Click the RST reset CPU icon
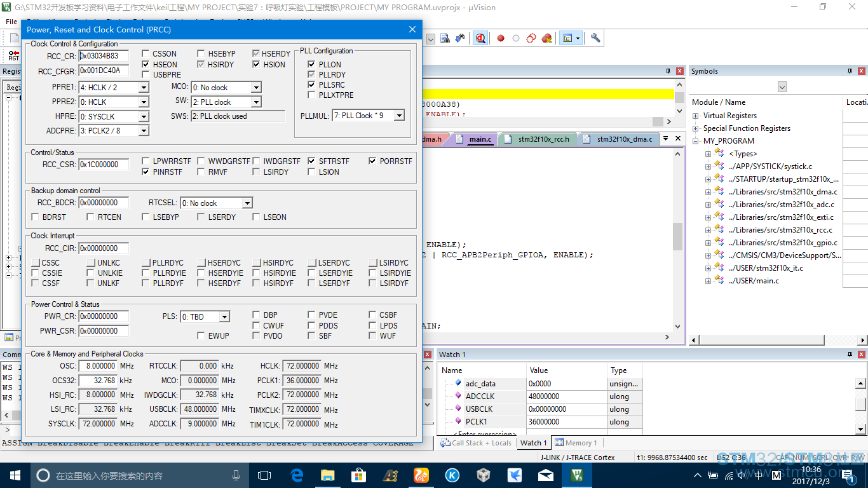Screen dimensions: 868x488 coord(14,55)
